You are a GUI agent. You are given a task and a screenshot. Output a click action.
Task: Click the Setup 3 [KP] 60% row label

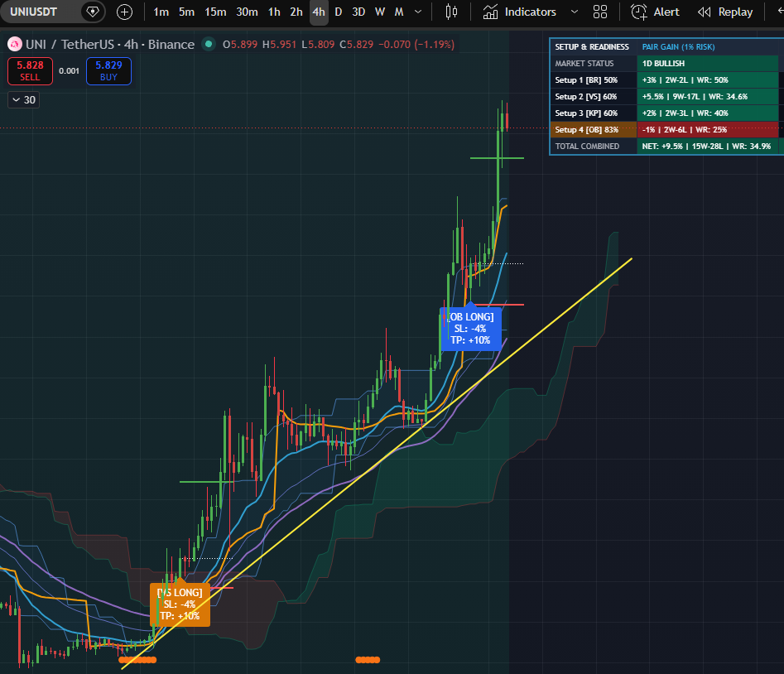pos(593,113)
